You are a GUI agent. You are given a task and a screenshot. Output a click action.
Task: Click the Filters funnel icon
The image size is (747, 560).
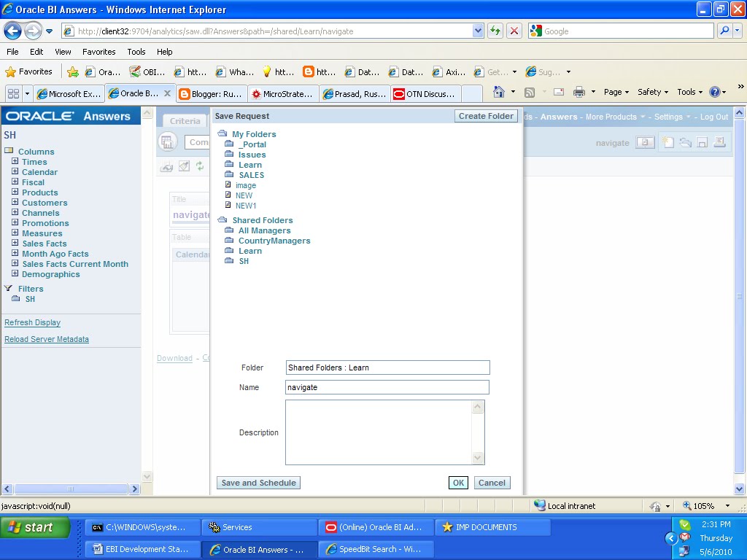[9, 288]
